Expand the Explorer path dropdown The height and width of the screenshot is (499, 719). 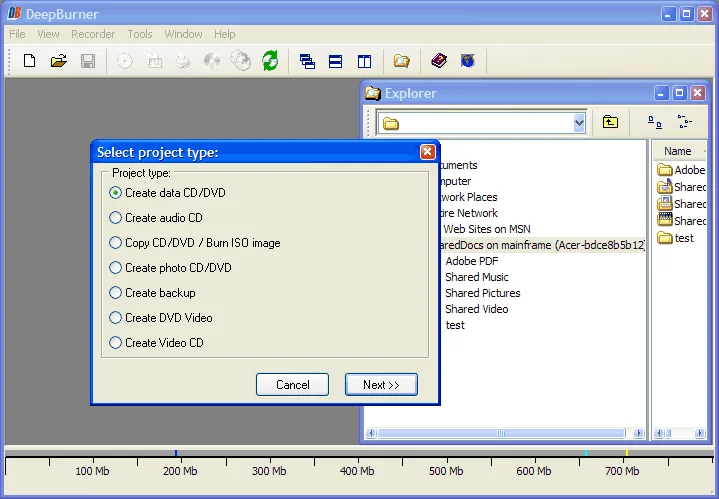coord(579,123)
